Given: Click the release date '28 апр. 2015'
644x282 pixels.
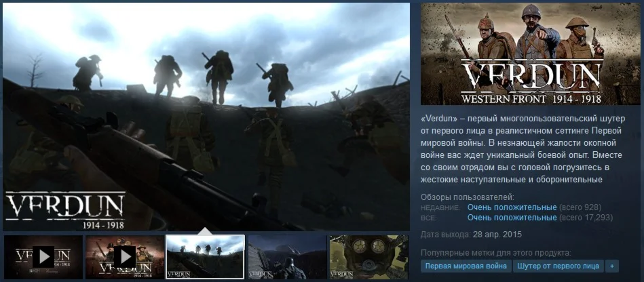Looking at the screenshot, I should (x=495, y=235).
